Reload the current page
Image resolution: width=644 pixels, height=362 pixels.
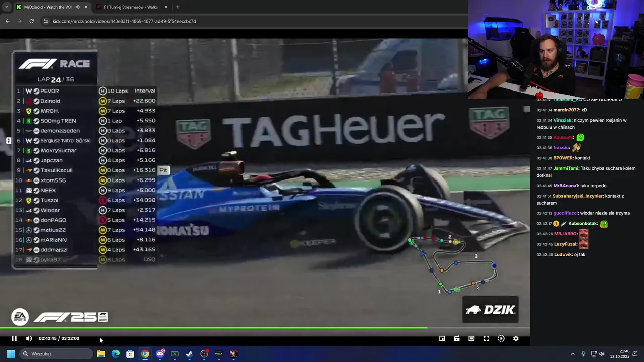(x=31, y=21)
